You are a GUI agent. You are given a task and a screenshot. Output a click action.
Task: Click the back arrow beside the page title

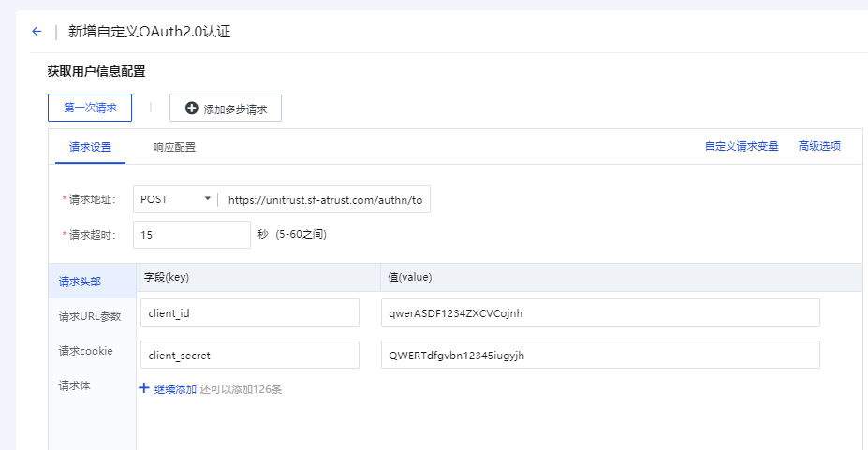point(37,32)
